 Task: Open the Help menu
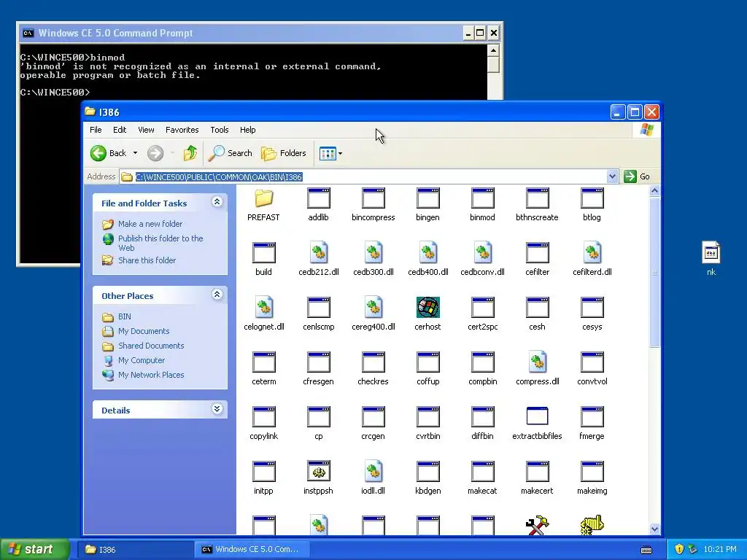[247, 130]
